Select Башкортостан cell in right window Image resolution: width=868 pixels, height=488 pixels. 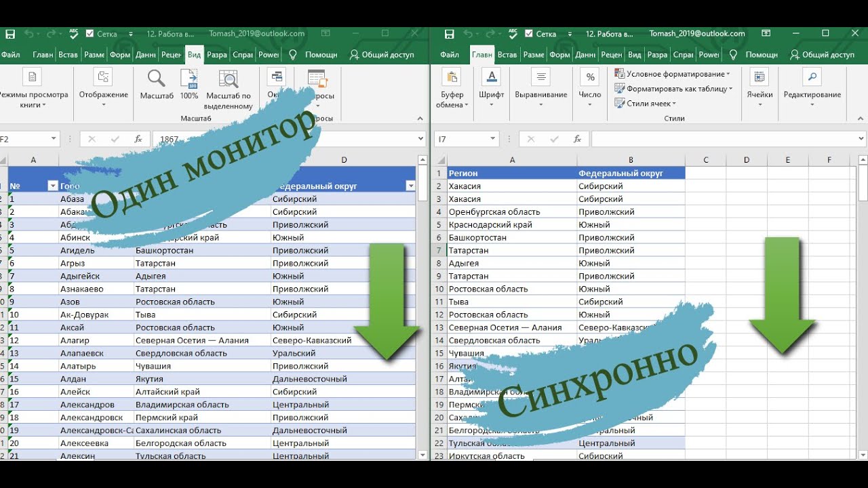512,237
